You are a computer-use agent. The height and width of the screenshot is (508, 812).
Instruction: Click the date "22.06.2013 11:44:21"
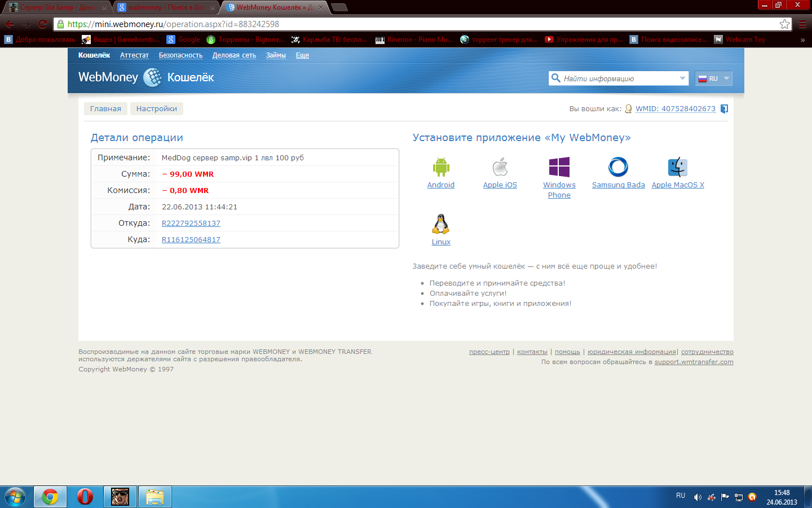click(200, 207)
